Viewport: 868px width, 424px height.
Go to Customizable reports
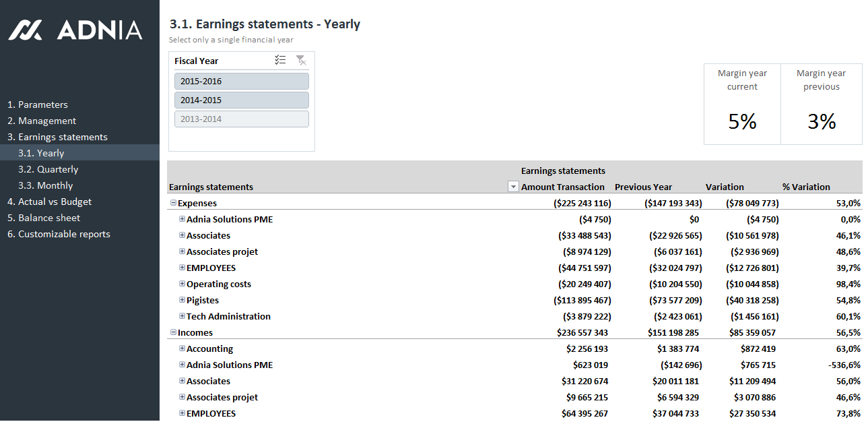coord(59,234)
